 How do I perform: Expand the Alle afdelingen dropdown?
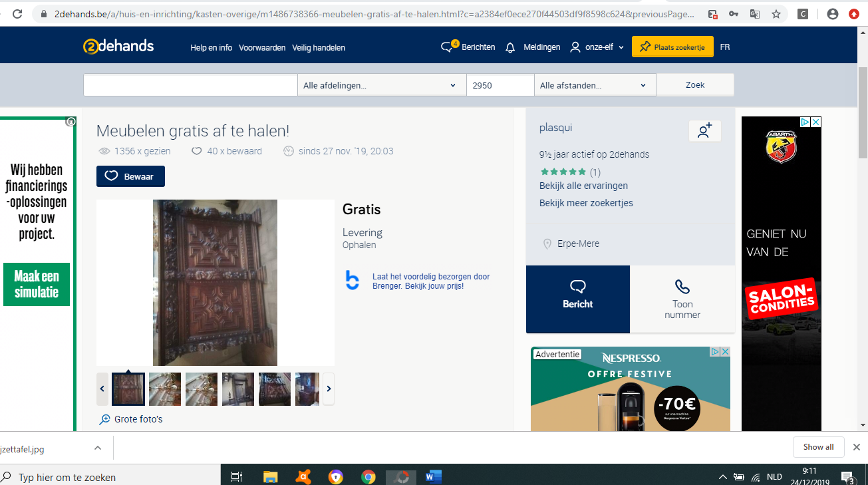381,85
